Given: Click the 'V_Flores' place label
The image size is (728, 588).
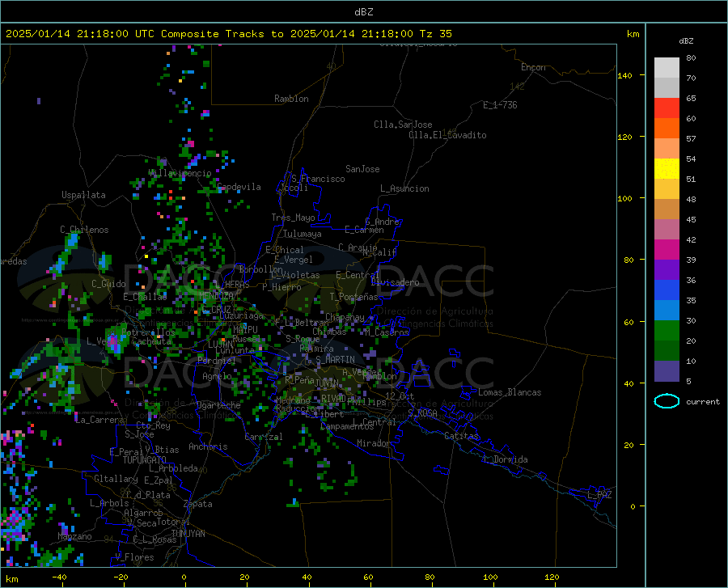Looking at the screenshot, I should (134, 557).
